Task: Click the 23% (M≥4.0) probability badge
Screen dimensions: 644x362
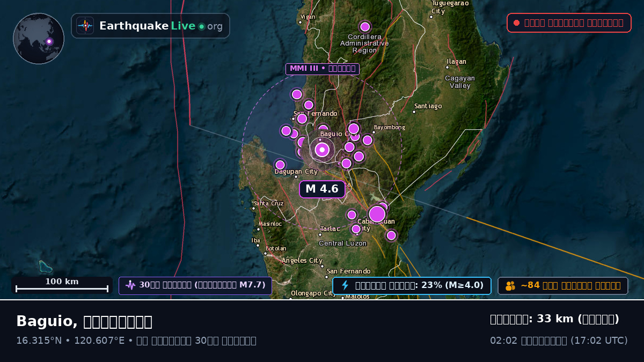Action: (x=412, y=285)
